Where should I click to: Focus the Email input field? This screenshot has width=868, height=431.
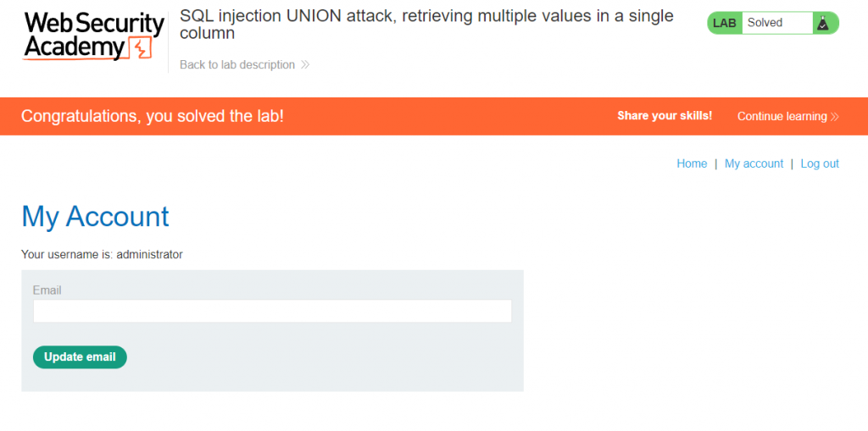pos(272,311)
